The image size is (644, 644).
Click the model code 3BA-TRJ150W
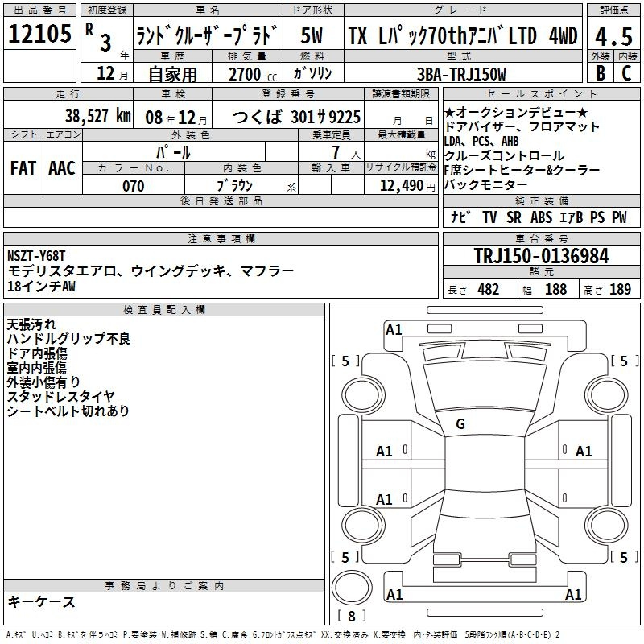(461, 74)
